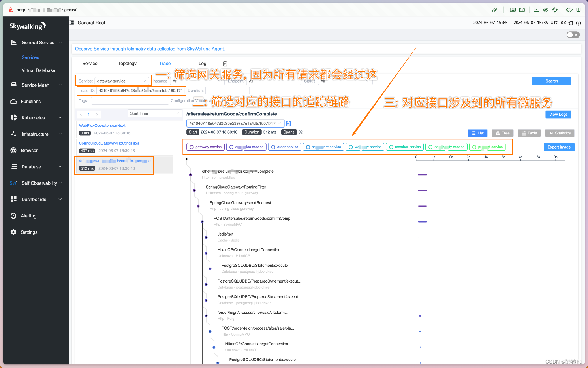Open Browser monitoring via globe icon
Screen dimensions: 588x368
(13, 151)
